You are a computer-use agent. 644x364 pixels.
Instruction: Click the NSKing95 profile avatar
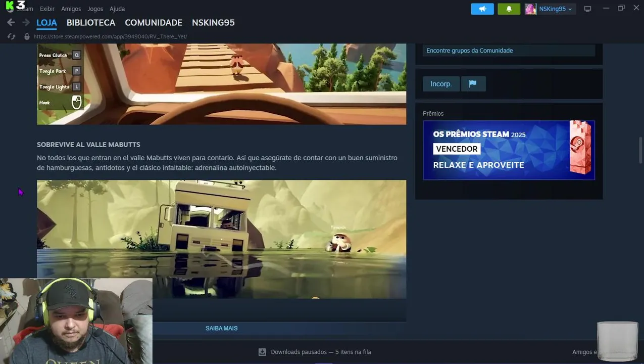530,9
